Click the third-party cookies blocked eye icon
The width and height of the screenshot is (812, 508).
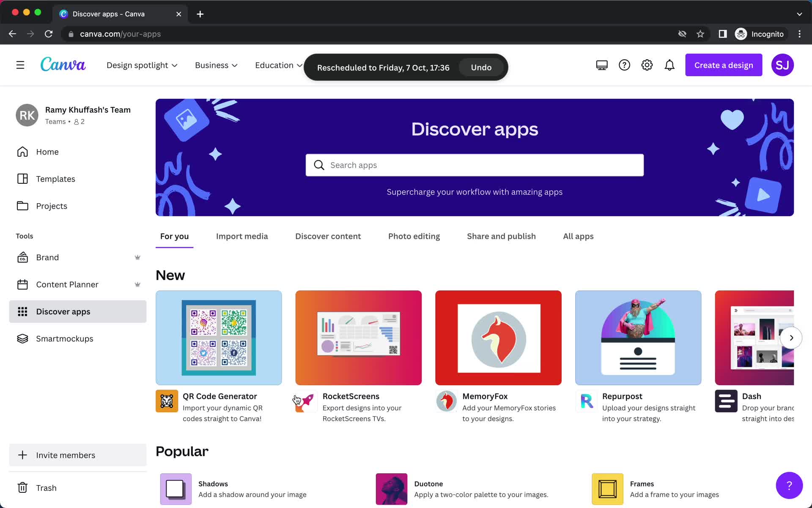pos(682,34)
